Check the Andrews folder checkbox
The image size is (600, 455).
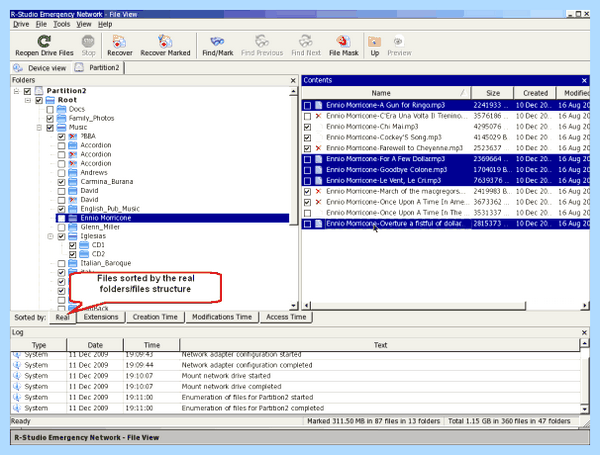(61, 173)
